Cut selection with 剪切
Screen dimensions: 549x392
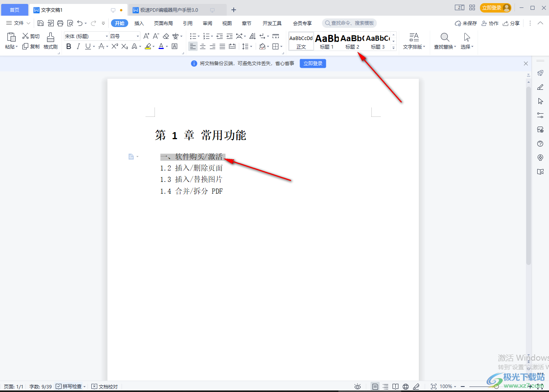pos(31,36)
